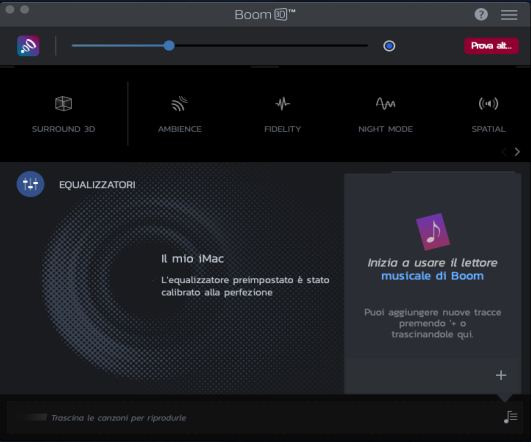The height and width of the screenshot is (442, 531).
Task: Toggle the Fidelity effect icon
Action: click(x=282, y=104)
